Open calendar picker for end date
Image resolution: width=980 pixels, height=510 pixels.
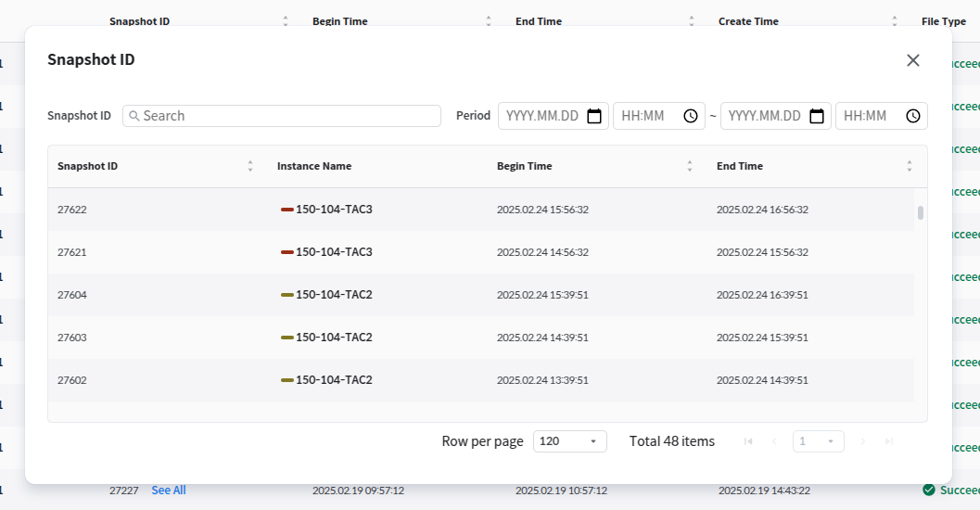(x=817, y=116)
